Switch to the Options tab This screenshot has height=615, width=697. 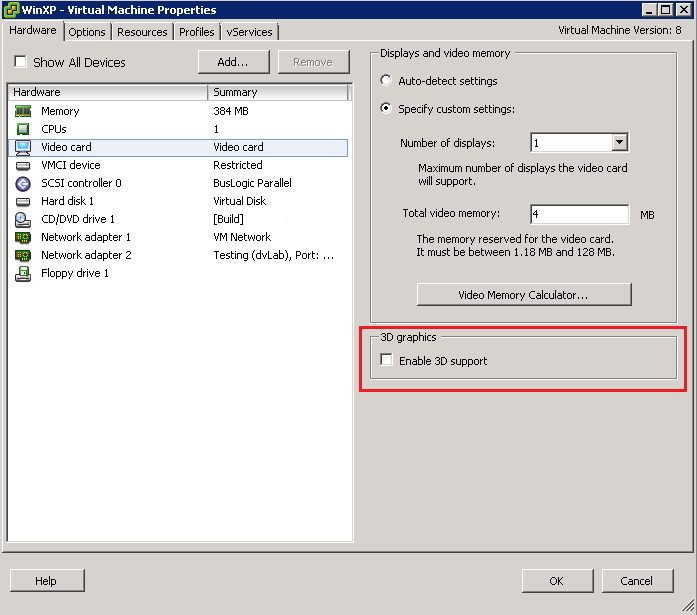(x=87, y=32)
